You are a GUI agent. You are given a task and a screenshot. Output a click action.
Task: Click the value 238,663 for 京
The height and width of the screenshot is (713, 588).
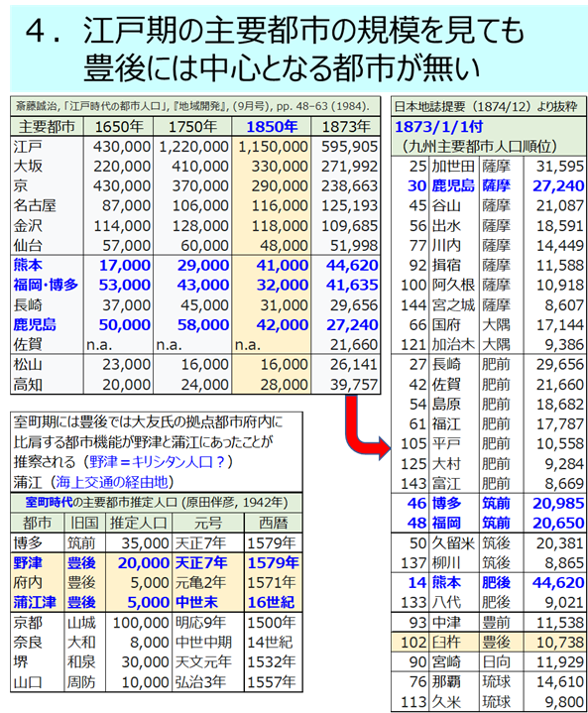point(349,186)
